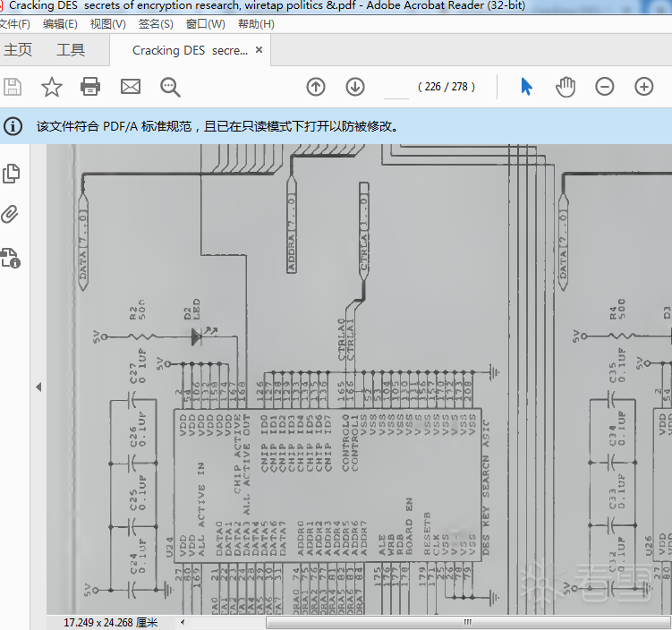Zoom out using the minus icon
The height and width of the screenshot is (630, 672).
604,87
